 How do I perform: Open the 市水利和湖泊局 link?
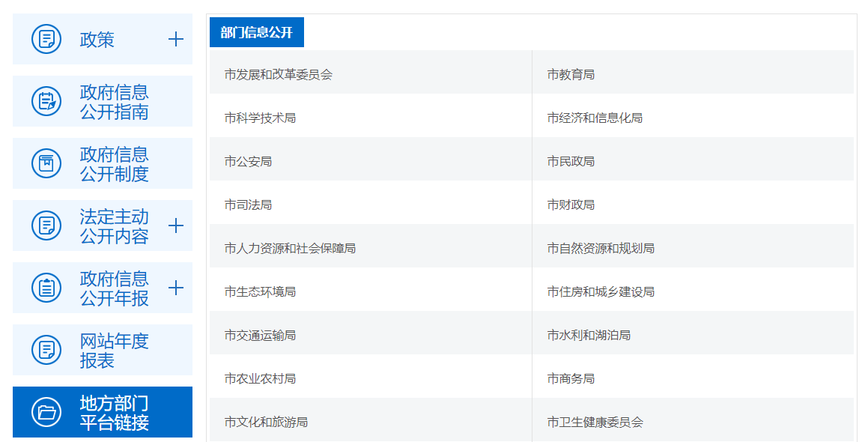589,335
